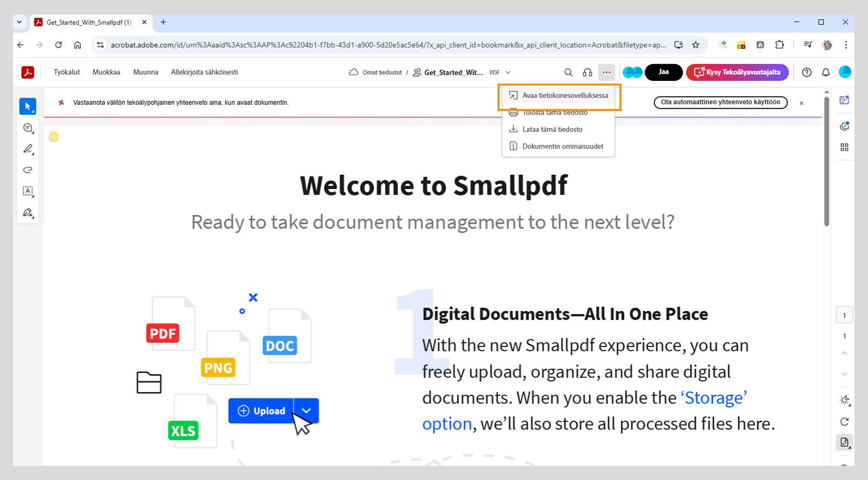Viewport: 868px width, 480px height.
Task: Open the help question mark icon
Action: (x=807, y=72)
